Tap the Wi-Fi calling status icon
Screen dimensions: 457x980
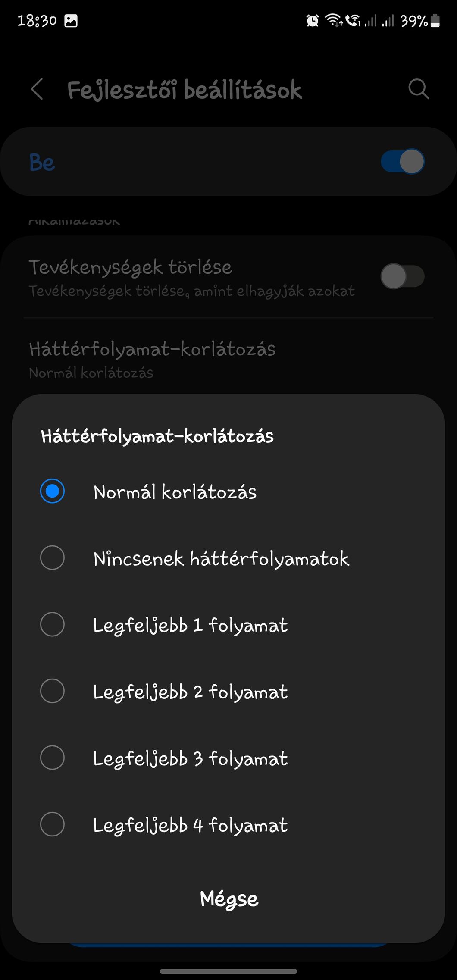click(353, 20)
